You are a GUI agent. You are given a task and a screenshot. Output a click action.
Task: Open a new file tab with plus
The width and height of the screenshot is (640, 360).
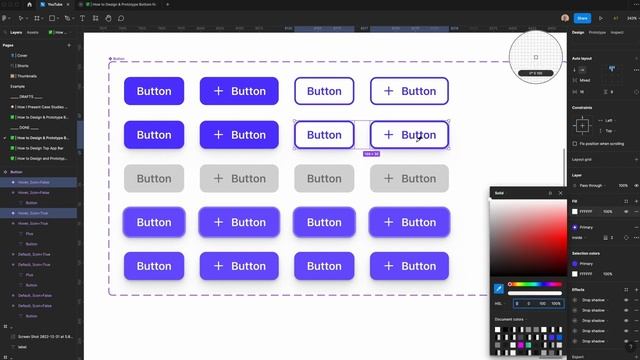(x=167, y=4)
